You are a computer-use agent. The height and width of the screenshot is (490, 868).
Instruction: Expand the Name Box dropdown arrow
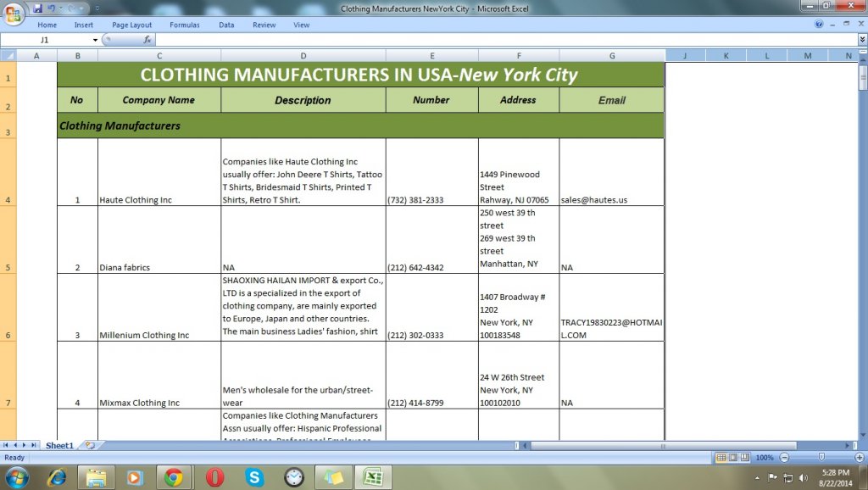click(95, 40)
